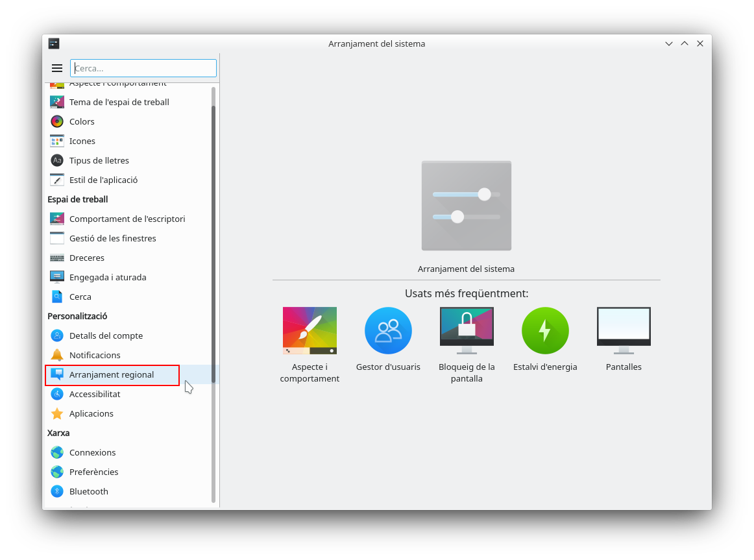Screen dimensions: 754x560
Task: Select the Aplicacions star icon
Action: (x=57, y=413)
